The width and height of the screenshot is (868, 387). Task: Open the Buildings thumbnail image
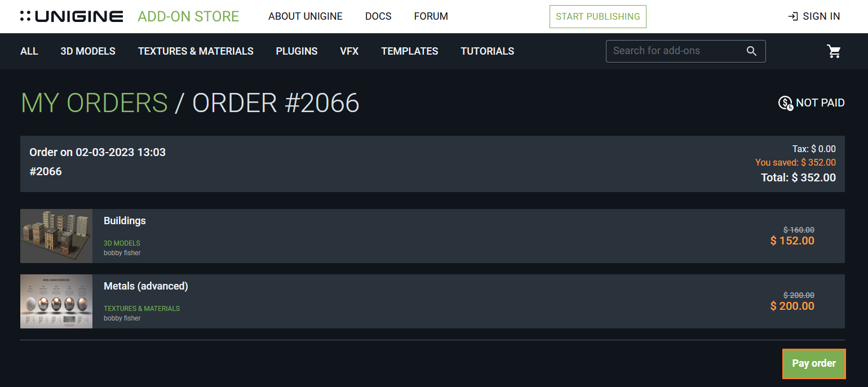56,236
